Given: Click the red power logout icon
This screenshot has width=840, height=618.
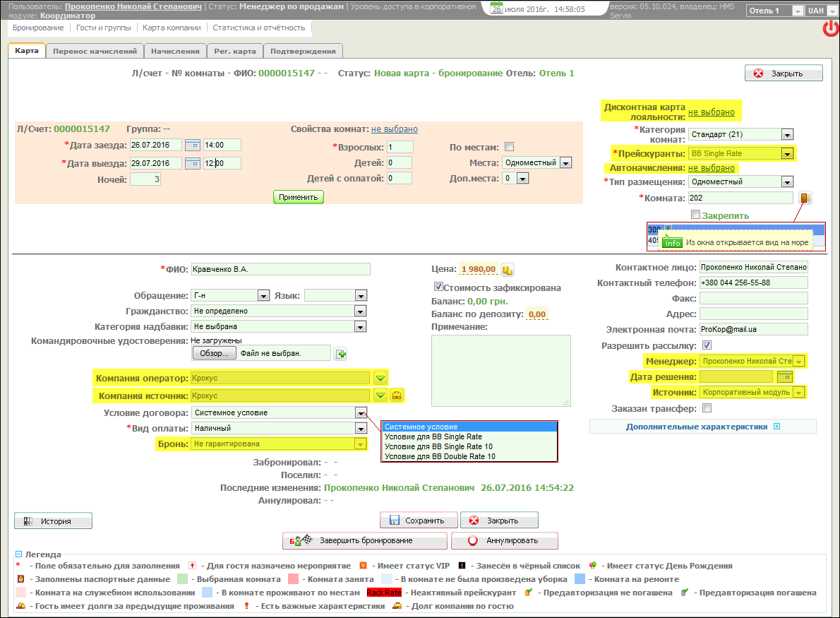Looking at the screenshot, I should pos(830,29).
